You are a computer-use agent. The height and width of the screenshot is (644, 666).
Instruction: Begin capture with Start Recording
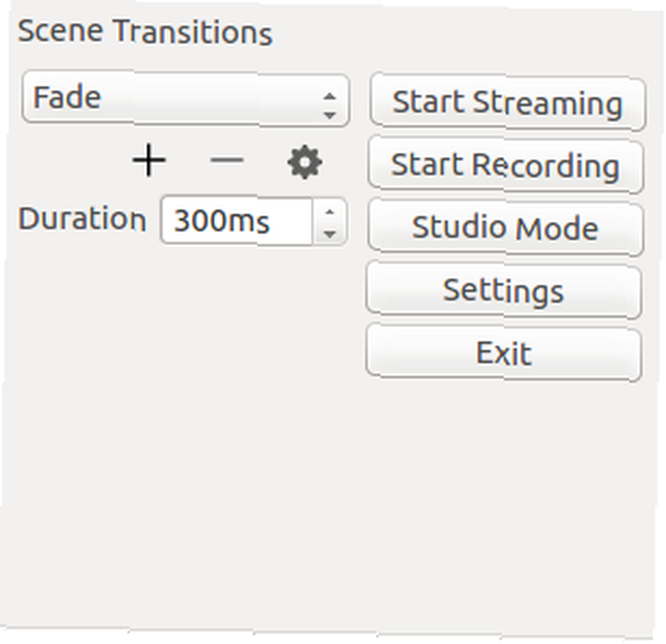(505, 165)
